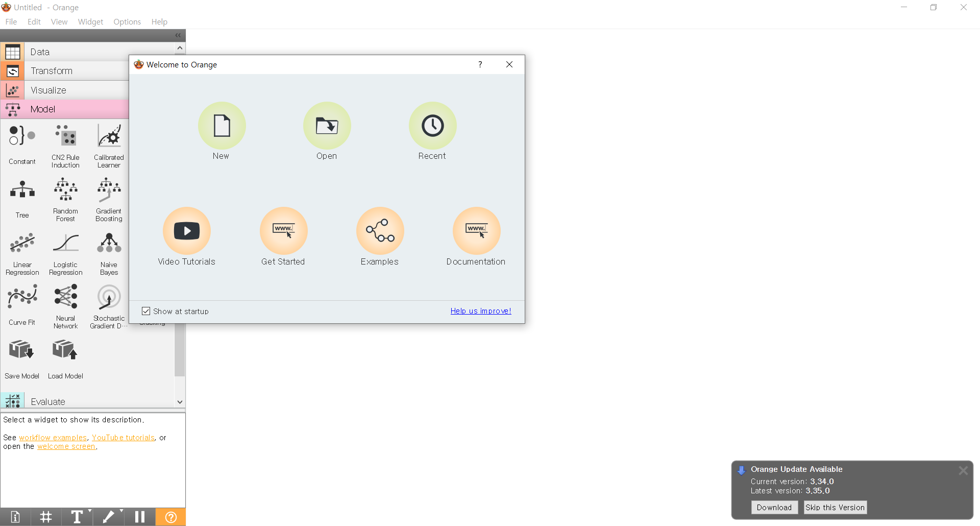Toggle canvas grid alignment button
The image size is (980, 526).
click(46, 517)
